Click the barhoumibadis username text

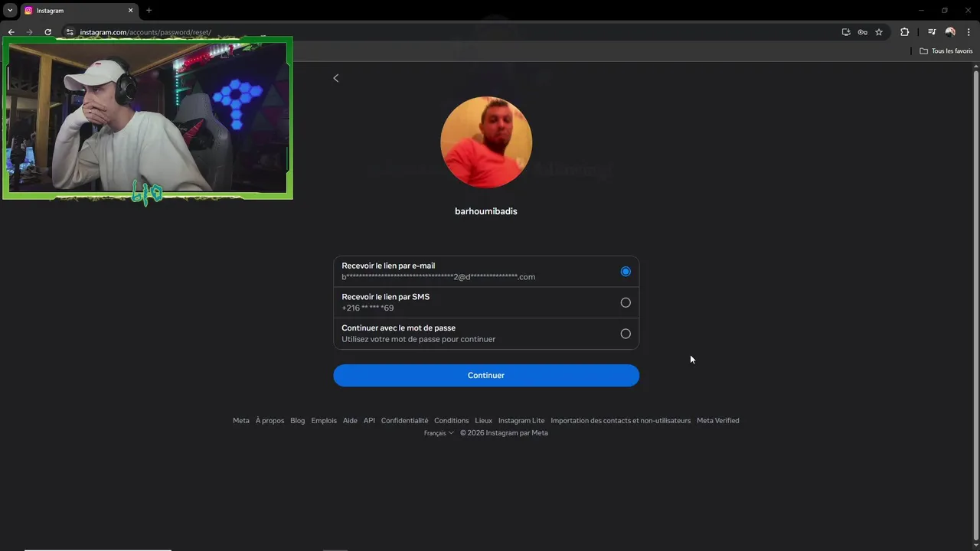486,211
